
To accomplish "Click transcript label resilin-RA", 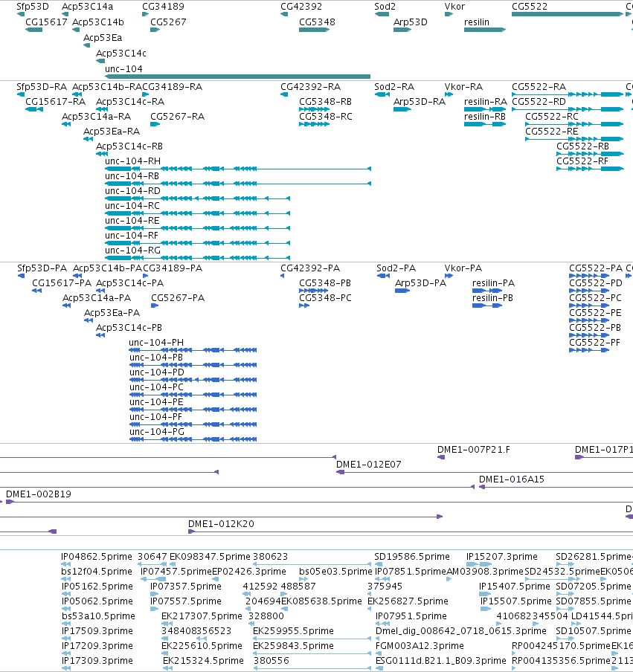I will (486, 102).
